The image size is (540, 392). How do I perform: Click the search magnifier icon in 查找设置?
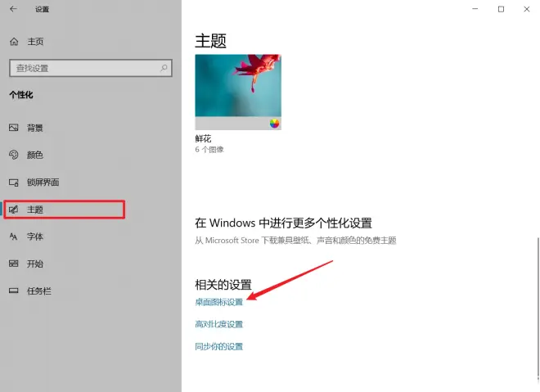pyautogui.click(x=164, y=68)
